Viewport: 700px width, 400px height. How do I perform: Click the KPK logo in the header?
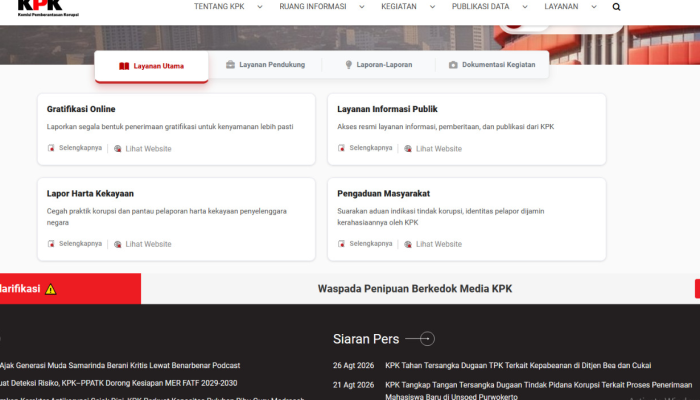point(48,8)
